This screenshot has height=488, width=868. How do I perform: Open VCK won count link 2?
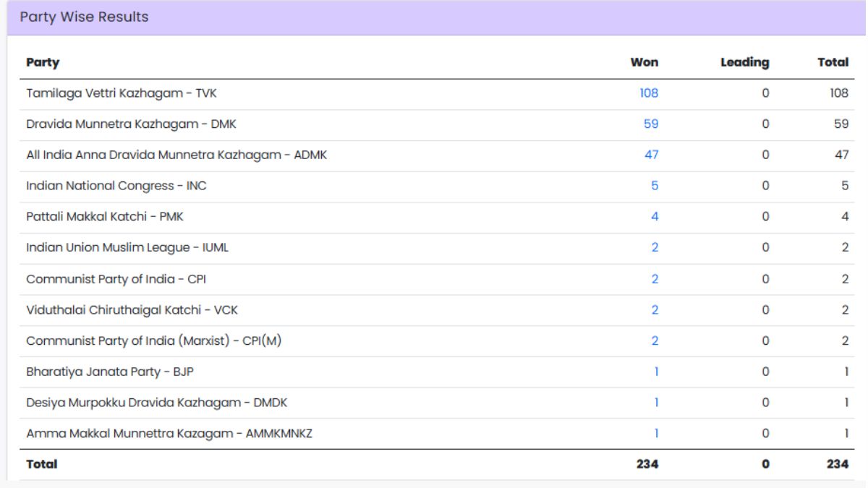tap(655, 309)
